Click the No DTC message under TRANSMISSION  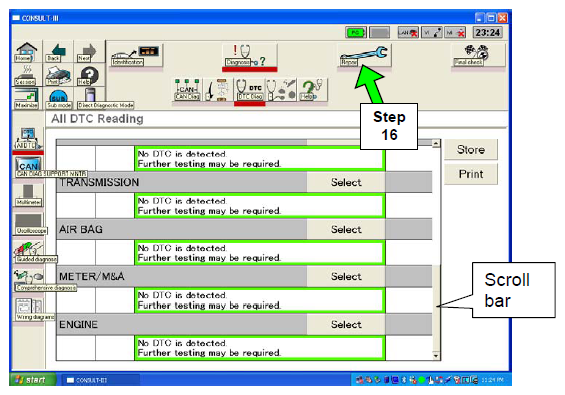pyautogui.click(x=260, y=206)
